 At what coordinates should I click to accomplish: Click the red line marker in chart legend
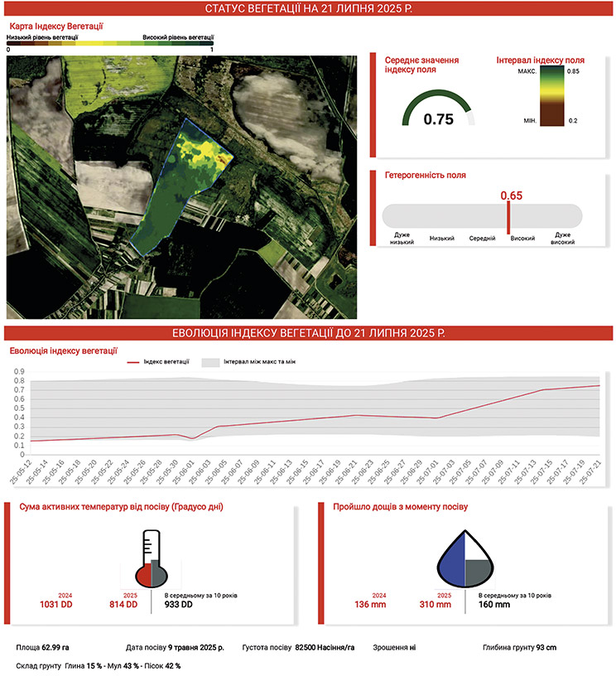133,361
